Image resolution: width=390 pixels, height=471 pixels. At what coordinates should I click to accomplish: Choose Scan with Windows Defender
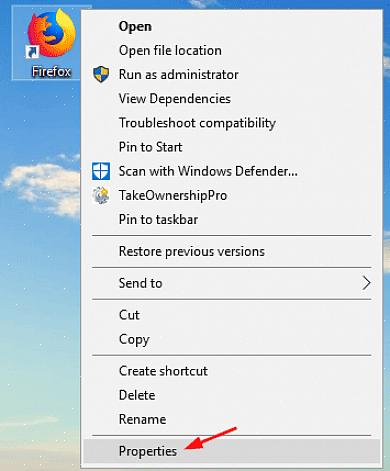[x=232, y=171]
